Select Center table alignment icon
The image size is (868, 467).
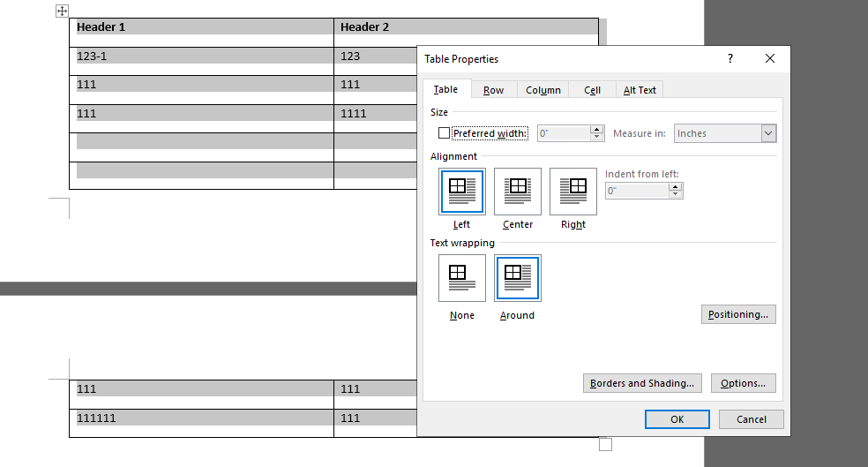click(x=518, y=192)
